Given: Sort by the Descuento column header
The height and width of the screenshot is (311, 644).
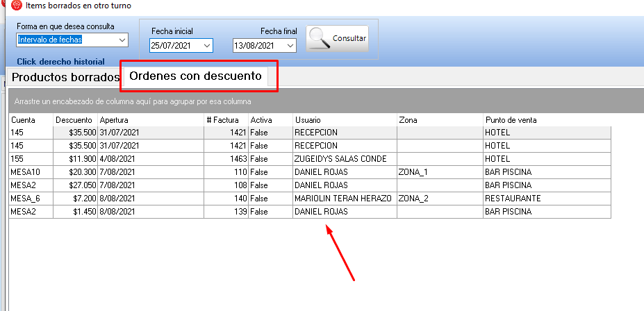Looking at the screenshot, I should click(x=74, y=120).
